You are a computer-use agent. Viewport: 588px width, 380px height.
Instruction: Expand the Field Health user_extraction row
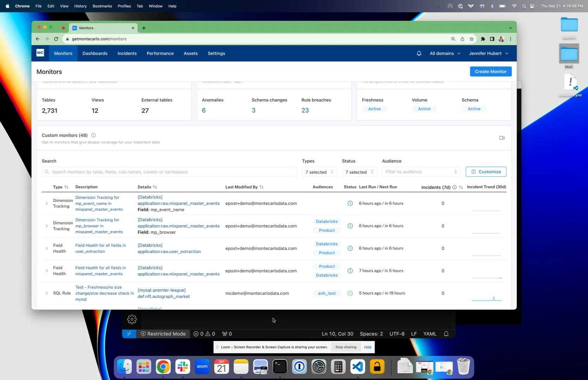[x=47, y=248]
